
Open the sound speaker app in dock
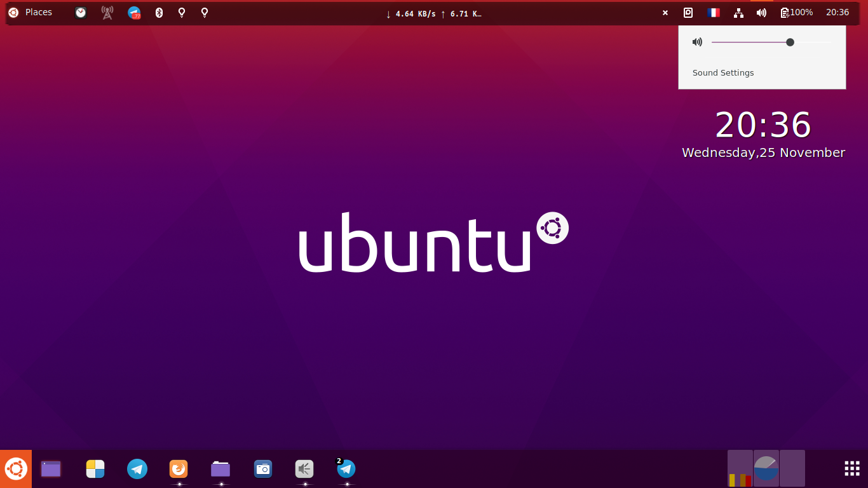tap(304, 469)
